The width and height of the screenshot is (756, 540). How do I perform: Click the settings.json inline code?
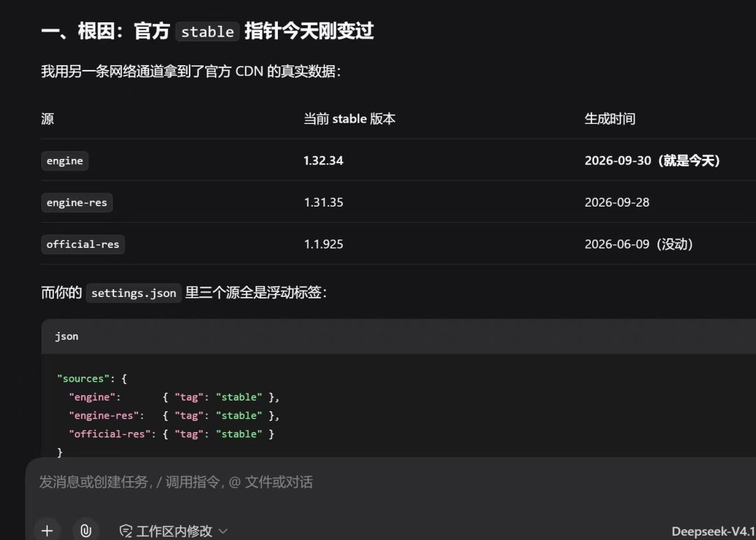coord(134,293)
